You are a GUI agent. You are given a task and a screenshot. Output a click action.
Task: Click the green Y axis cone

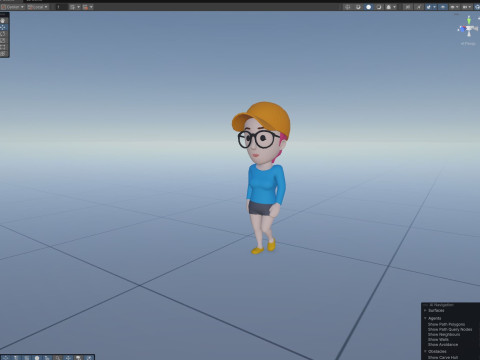click(469, 20)
